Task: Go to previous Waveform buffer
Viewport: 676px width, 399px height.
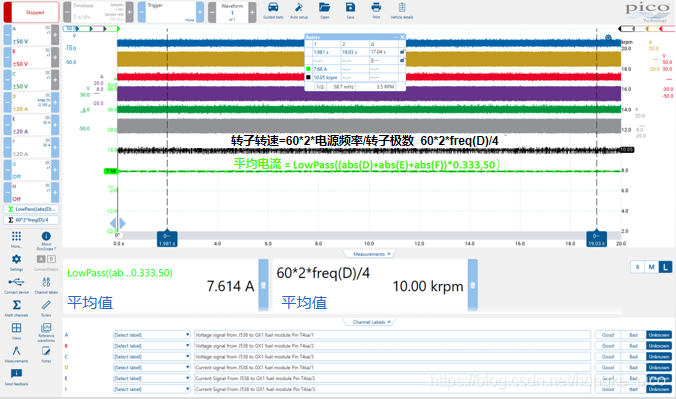Action: point(212,12)
